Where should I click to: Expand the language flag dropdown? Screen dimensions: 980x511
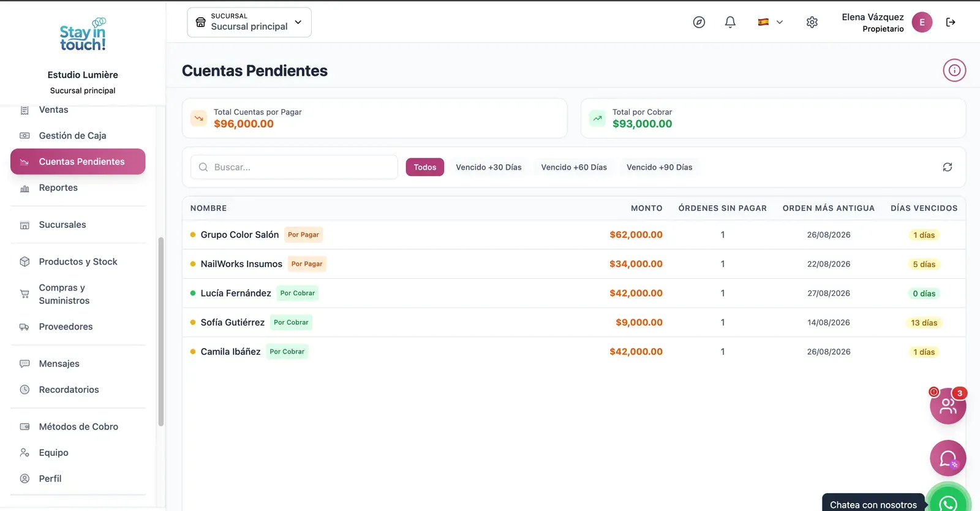pyautogui.click(x=771, y=22)
